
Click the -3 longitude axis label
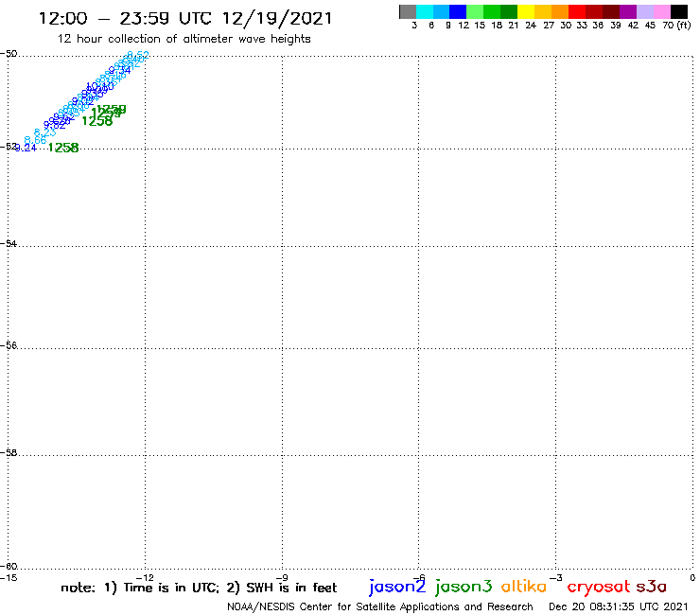point(556,578)
